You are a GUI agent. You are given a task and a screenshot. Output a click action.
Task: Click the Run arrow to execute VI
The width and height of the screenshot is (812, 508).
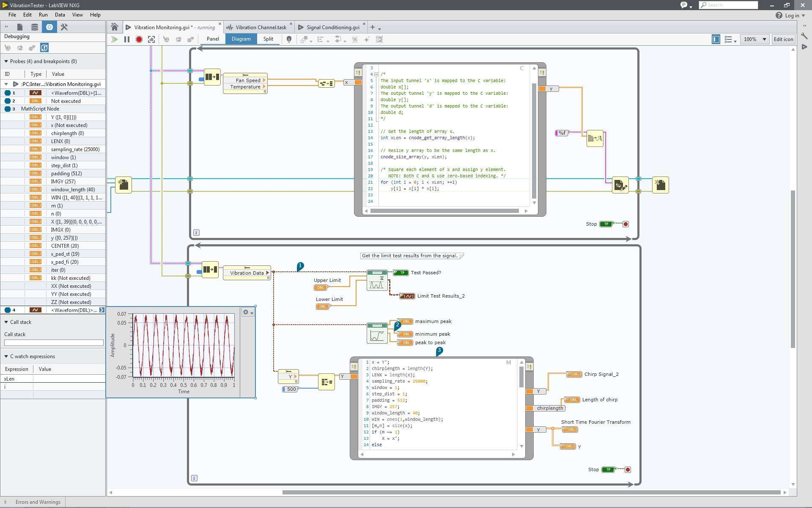tap(115, 39)
